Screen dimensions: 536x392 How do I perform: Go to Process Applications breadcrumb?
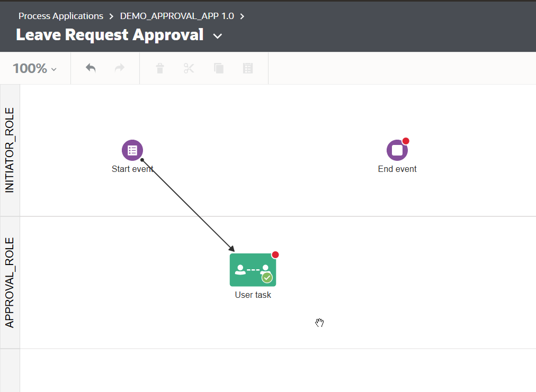coord(61,16)
